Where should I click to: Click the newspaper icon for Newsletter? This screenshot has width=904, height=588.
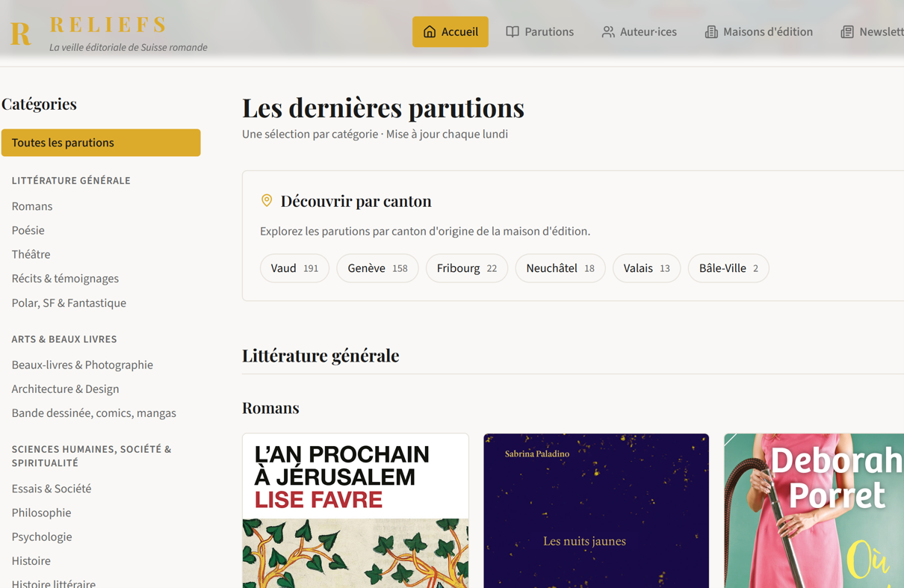pyautogui.click(x=847, y=31)
